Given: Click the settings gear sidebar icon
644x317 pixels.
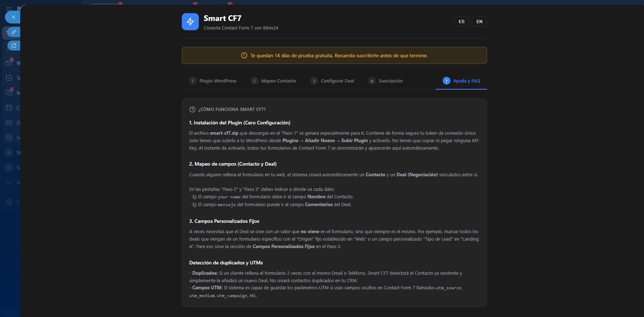Looking at the screenshot, I should click(9, 202).
